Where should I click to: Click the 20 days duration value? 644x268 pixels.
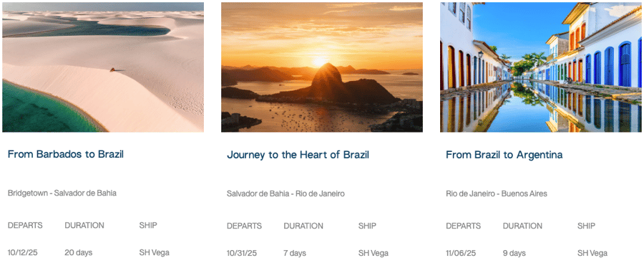click(79, 253)
